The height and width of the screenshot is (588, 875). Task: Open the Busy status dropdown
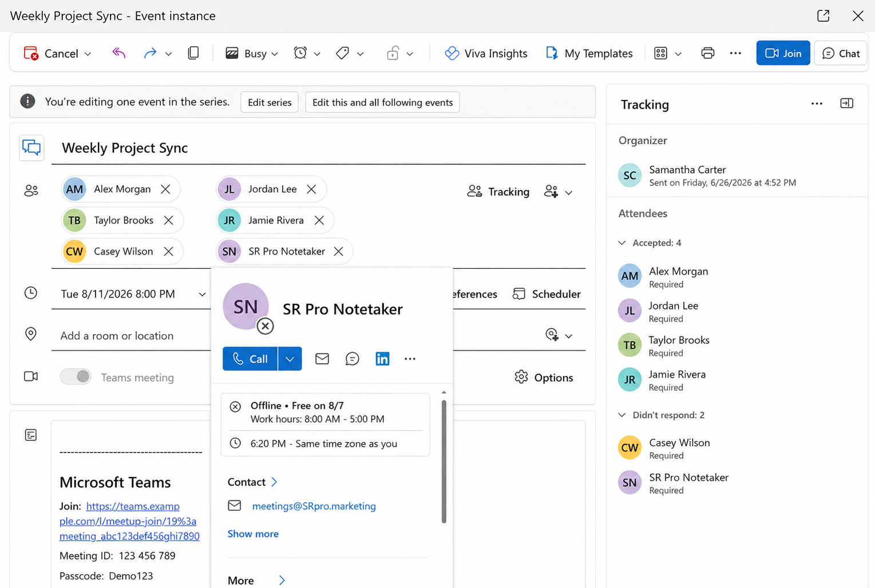[252, 53]
